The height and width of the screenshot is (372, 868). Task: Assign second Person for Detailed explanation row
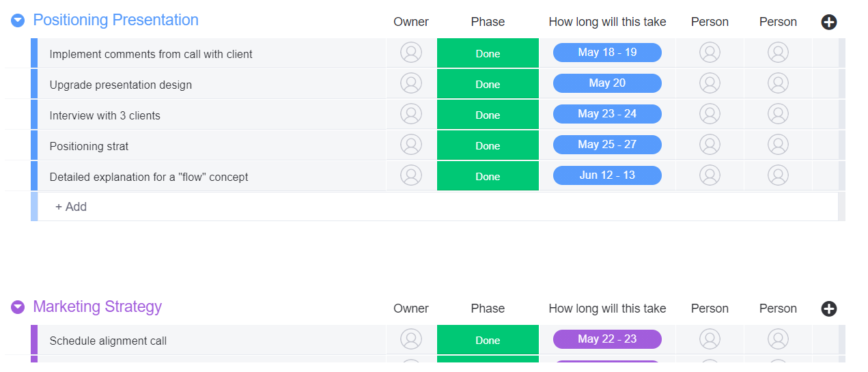tap(778, 175)
